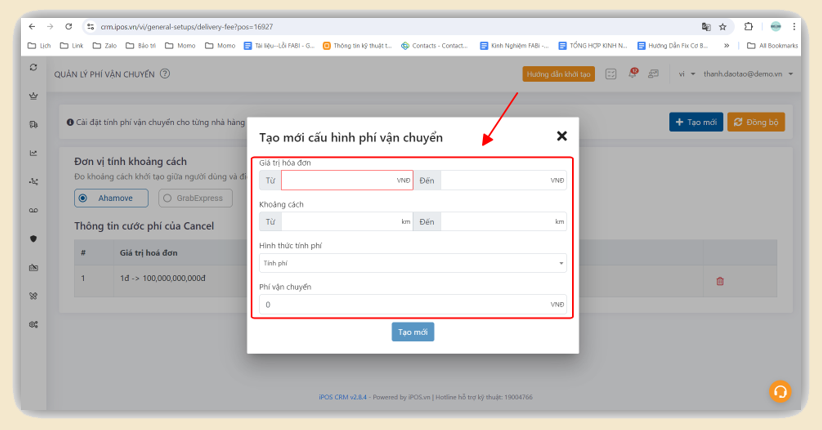Image resolution: width=822 pixels, height=430 pixels.
Task: Click the crown icon in left sidebar
Action: tap(34, 96)
